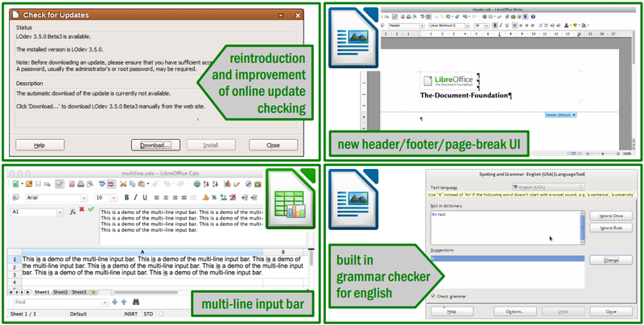Click Download... button in Check for Updates
The height and width of the screenshot is (325, 644).
155,146
